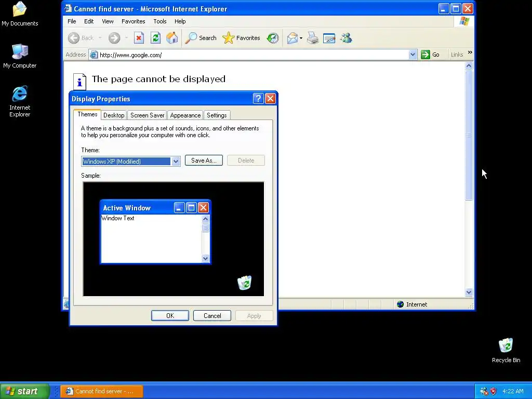Viewport: 532px width, 399px height.
Task: Click the Links toolbar label
Action: pyautogui.click(x=457, y=55)
